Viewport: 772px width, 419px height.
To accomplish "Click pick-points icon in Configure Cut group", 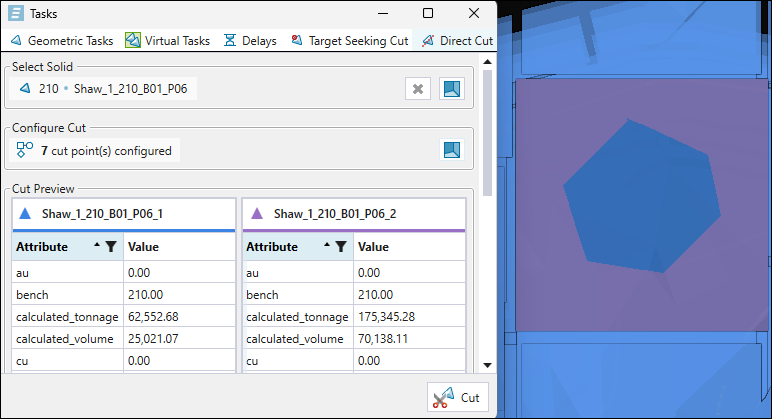I will tap(451, 150).
